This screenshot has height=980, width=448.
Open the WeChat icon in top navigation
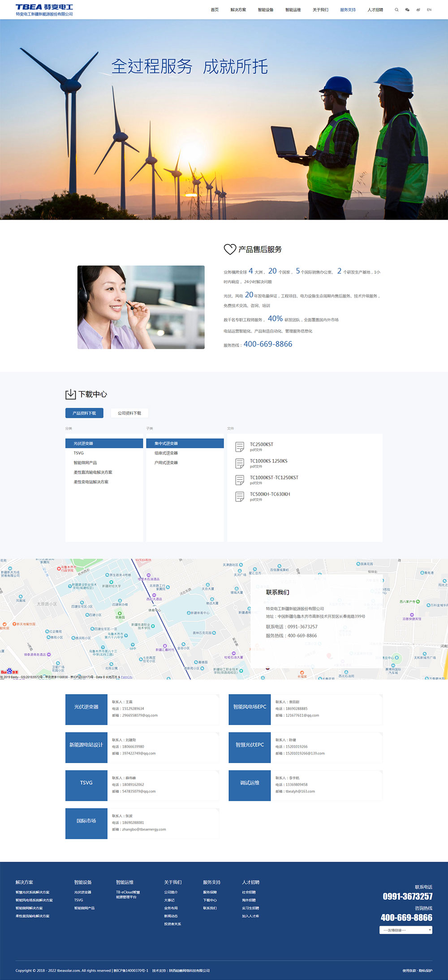point(407,10)
